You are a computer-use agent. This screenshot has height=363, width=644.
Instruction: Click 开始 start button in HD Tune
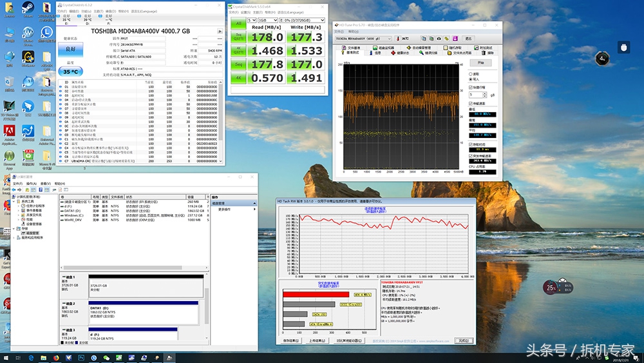coord(480,63)
